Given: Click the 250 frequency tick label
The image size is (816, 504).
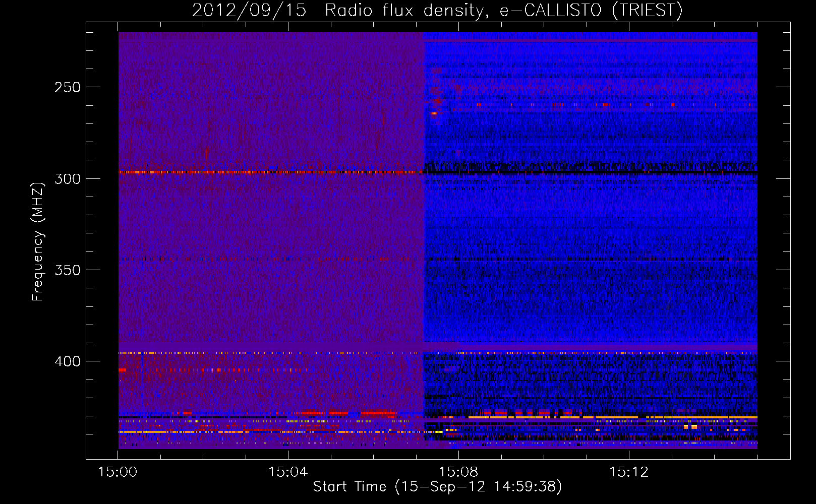Looking at the screenshot, I should coord(68,87).
